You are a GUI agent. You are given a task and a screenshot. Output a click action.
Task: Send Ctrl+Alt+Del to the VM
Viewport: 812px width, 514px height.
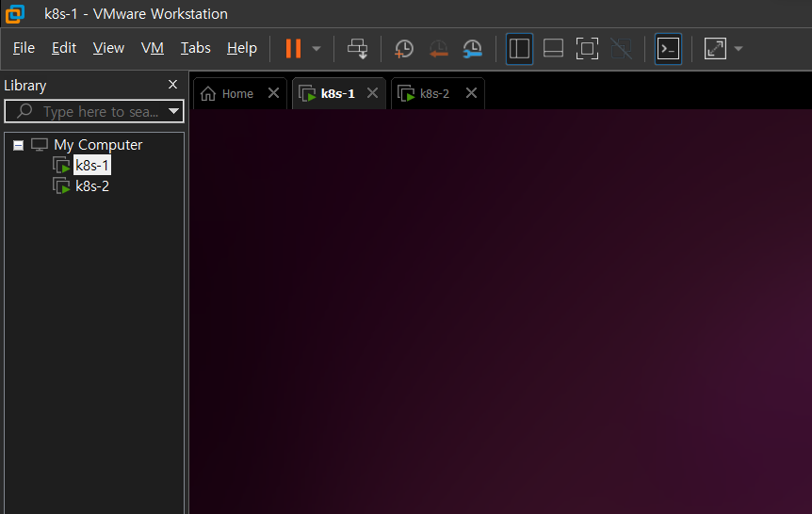tap(357, 49)
